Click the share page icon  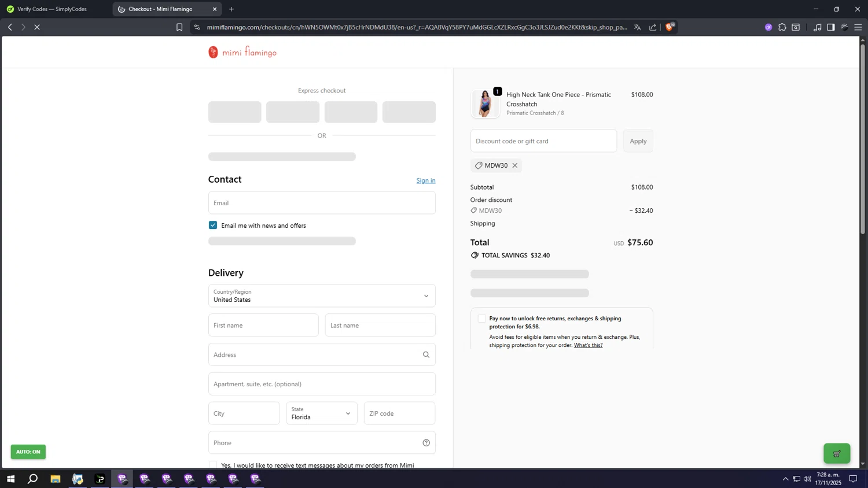pyautogui.click(x=653, y=27)
